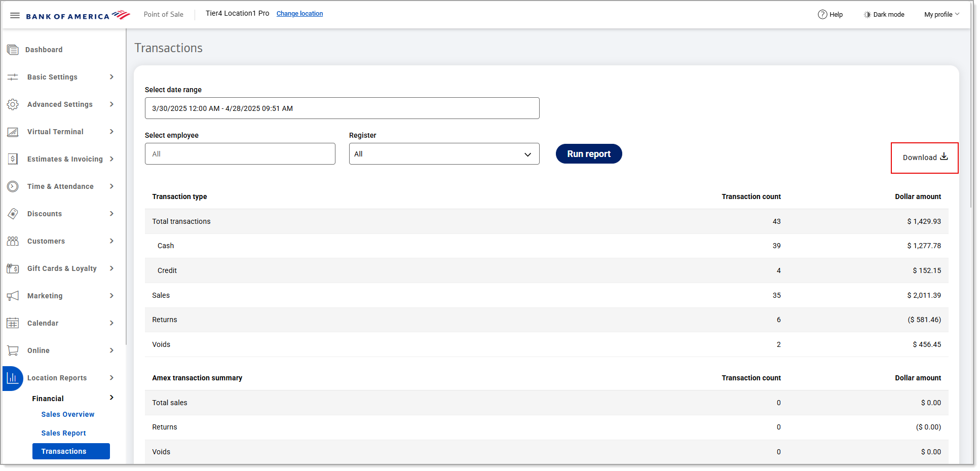Screen dimensions: 980x471
Task: Open the My profile dropdown
Action: pyautogui.click(x=941, y=14)
